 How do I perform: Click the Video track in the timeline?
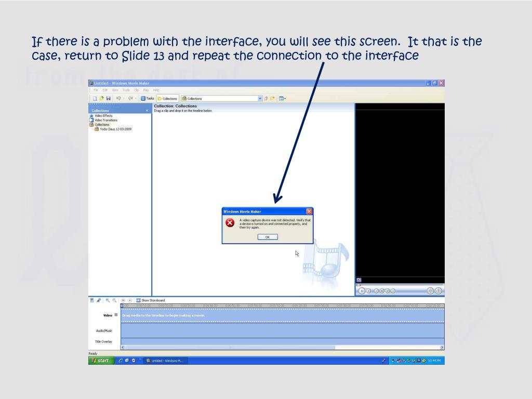(282, 315)
